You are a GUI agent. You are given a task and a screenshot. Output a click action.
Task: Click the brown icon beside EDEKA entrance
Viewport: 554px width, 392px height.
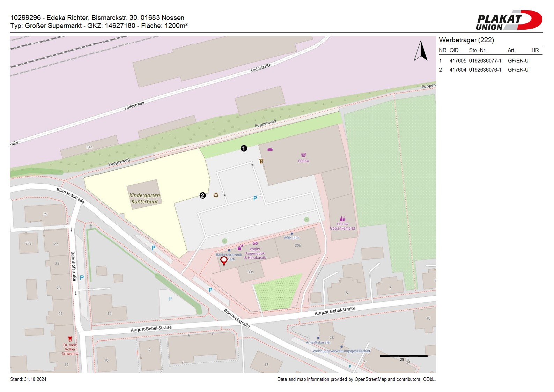[x=261, y=161]
